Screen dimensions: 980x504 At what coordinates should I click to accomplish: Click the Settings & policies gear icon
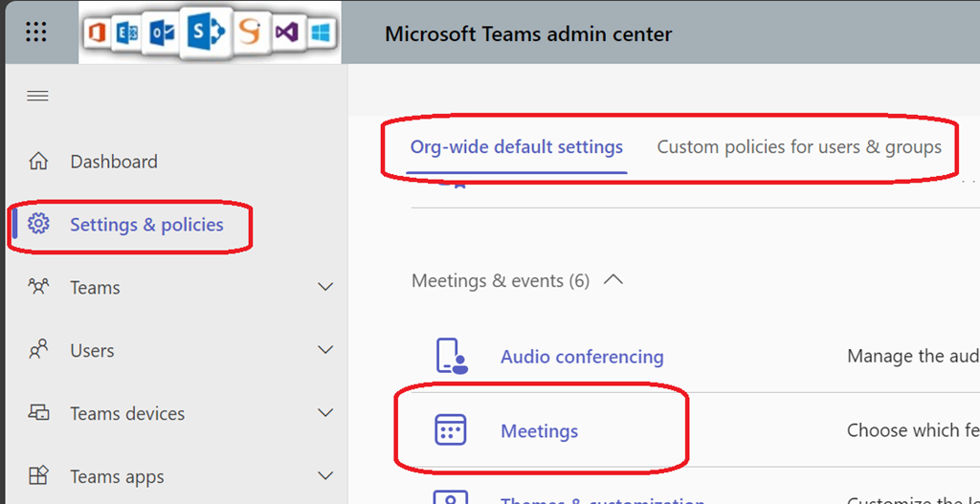(38, 225)
